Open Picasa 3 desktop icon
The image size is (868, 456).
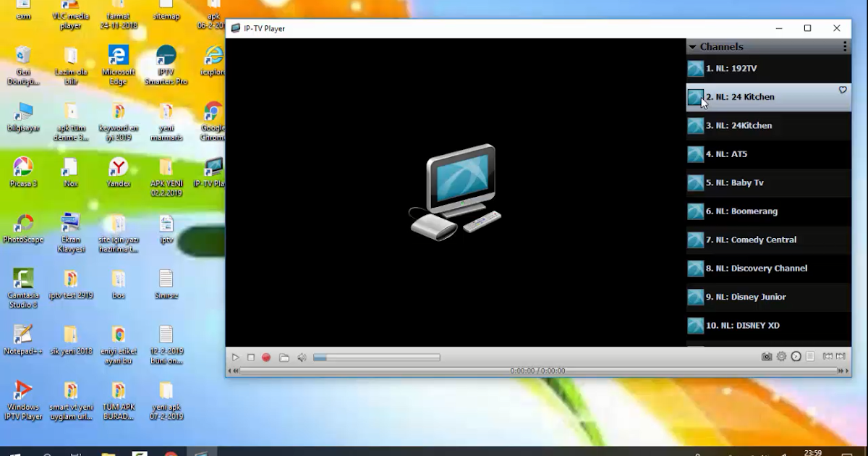click(x=23, y=172)
